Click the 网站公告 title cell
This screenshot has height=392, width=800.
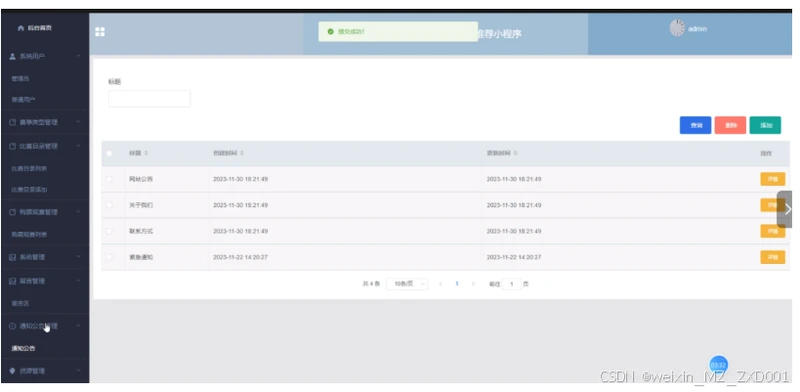coord(141,179)
